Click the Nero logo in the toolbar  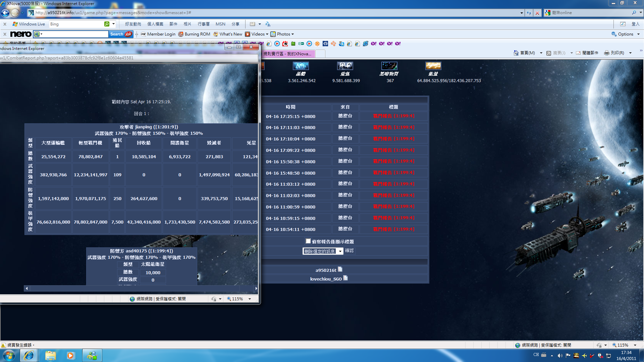(x=21, y=34)
